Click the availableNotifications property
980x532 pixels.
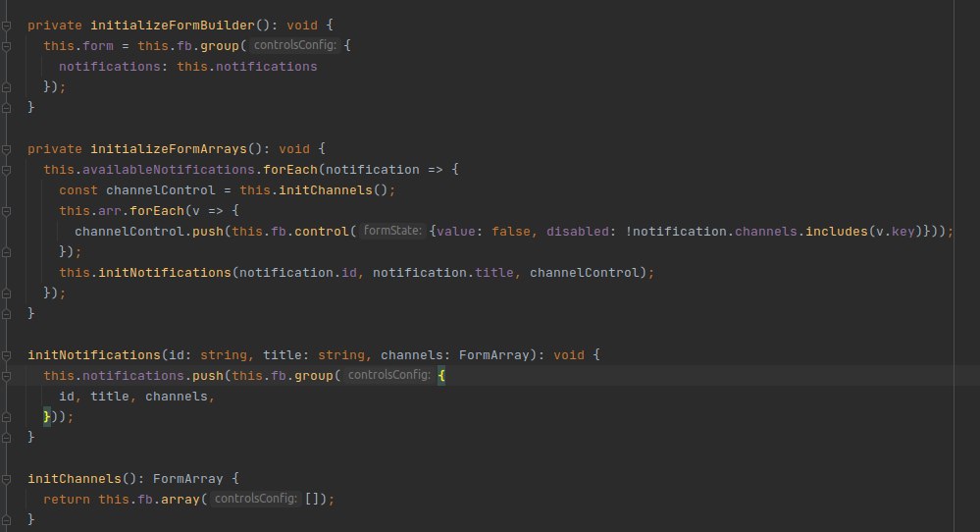coord(169,170)
